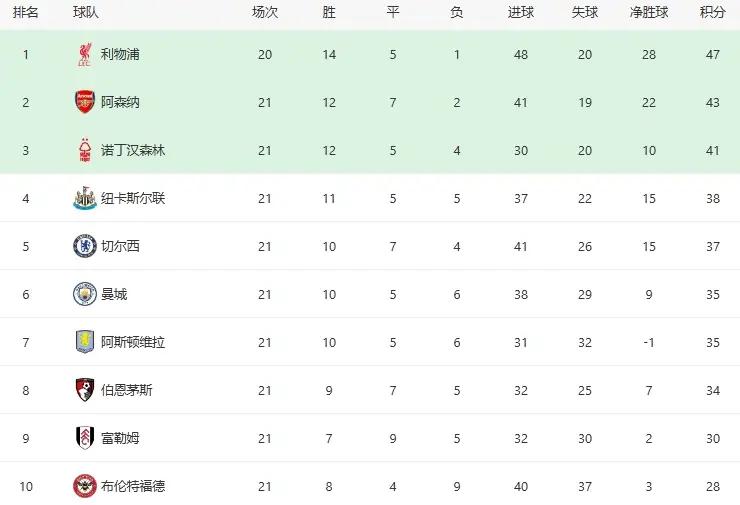This screenshot has height=505, width=740.
Task: Click the 排名 column header
Action: click(25, 12)
